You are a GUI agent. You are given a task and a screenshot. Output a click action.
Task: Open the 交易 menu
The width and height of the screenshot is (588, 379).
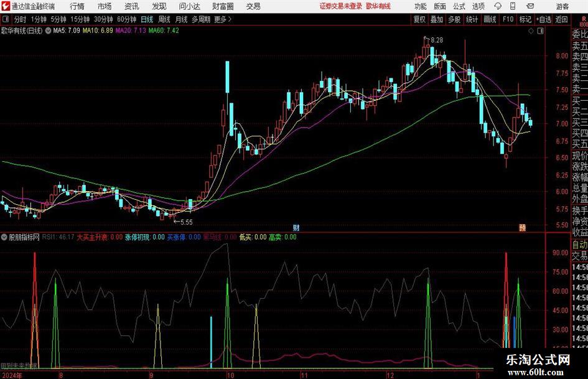253,6
